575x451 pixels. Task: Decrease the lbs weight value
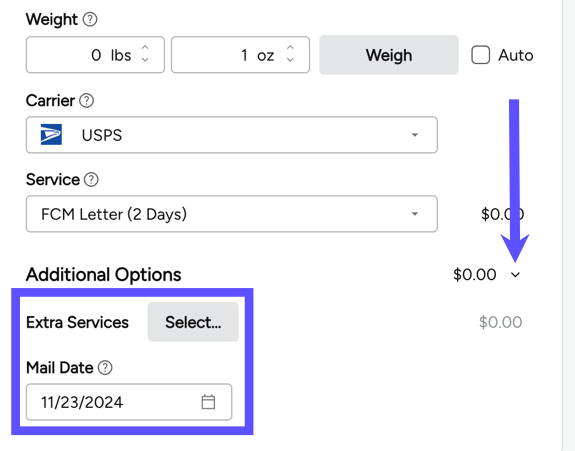(145, 60)
